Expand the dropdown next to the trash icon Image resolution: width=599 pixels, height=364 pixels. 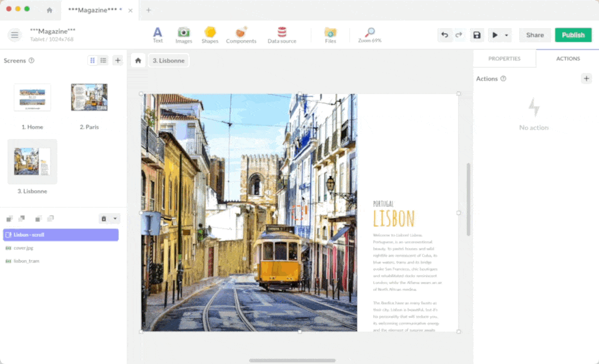pyautogui.click(x=115, y=219)
